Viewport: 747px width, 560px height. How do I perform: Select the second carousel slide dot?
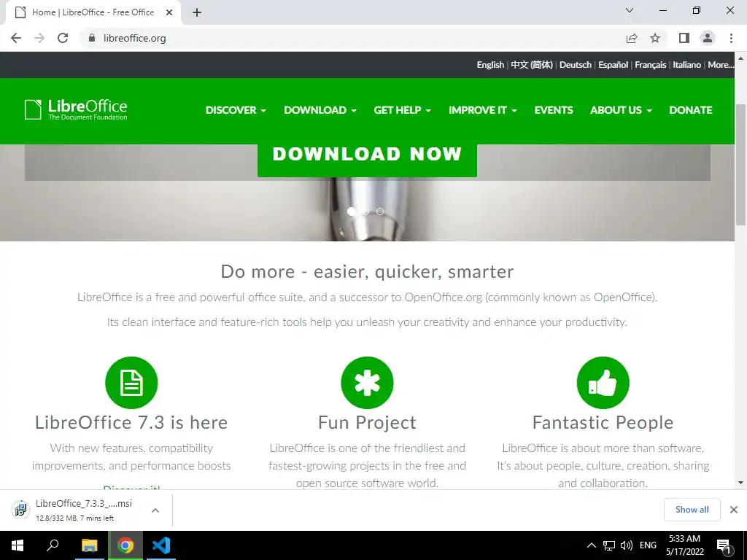[366, 211]
